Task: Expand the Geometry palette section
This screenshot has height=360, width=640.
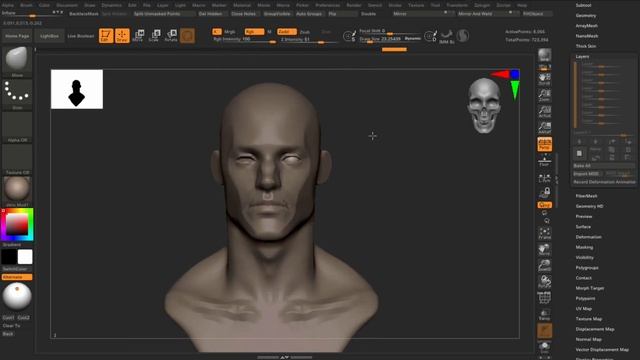Action: pyautogui.click(x=586, y=16)
